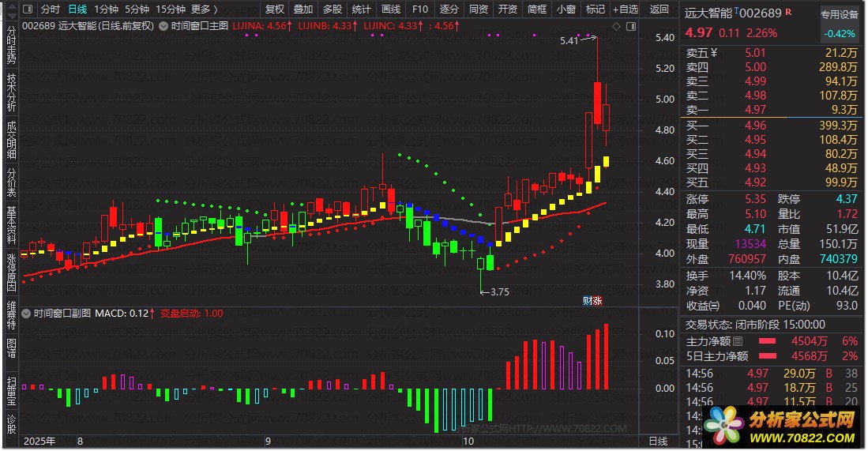
Task: Activate the 画线 drawing tool
Action: point(391,9)
